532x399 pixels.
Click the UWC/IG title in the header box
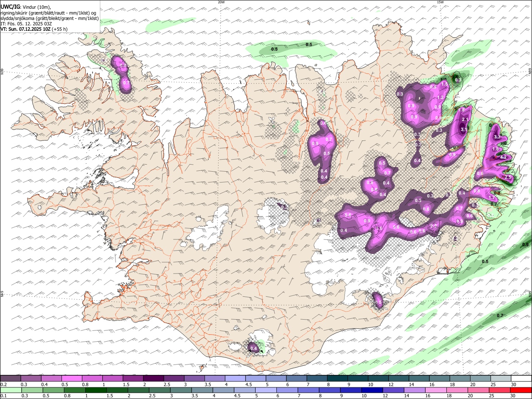[10, 7]
